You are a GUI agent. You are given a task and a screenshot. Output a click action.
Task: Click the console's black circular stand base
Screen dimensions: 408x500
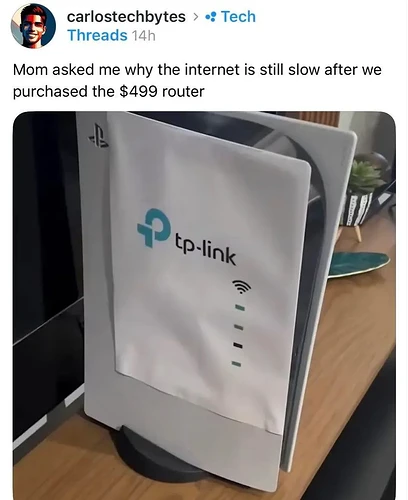(157, 455)
